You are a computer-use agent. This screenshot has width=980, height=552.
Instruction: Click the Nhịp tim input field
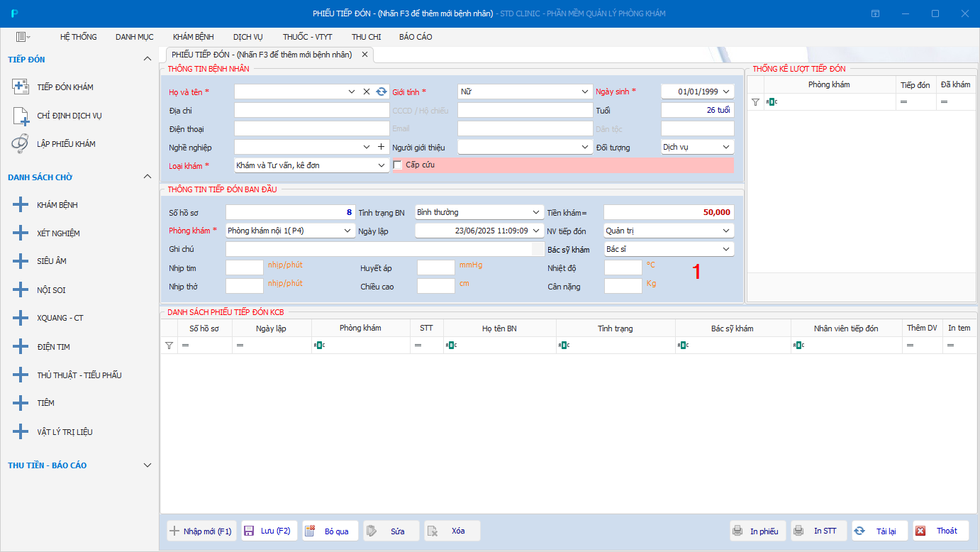point(245,267)
